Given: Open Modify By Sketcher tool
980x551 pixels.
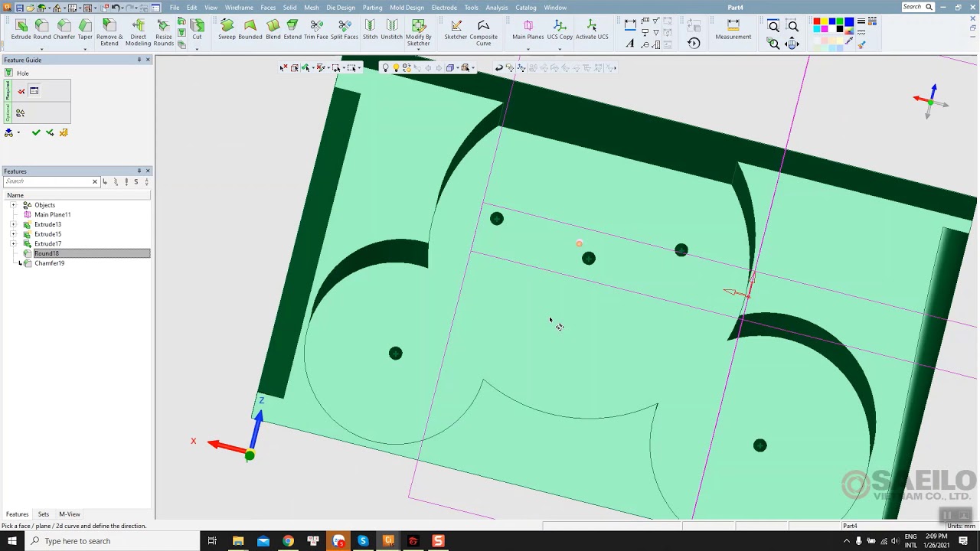Looking at the screenshot, I should (x=419, y=33).
